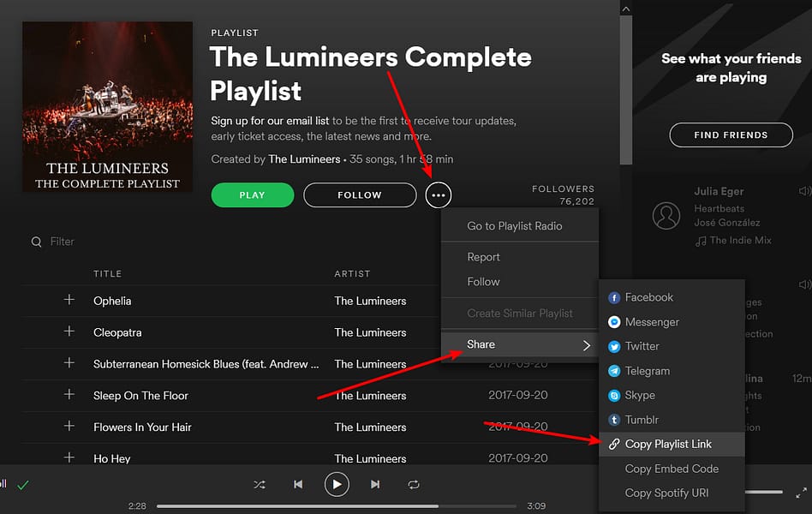Toggle fullscreen with the expand icon
The height and width of the screenshot is (514, 812).
(x=801, y=493)
